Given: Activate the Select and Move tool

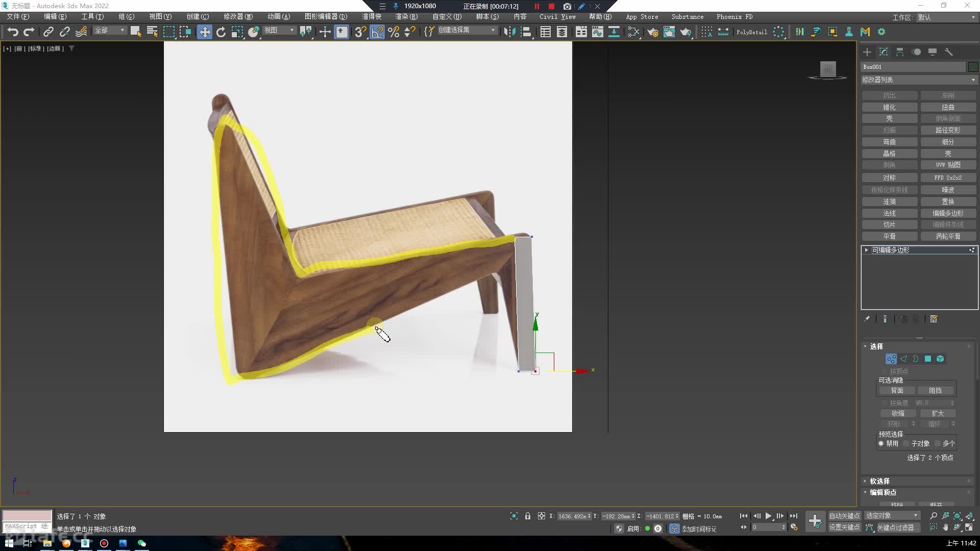Looking at the screenshot, I should (x=205, y=32).
